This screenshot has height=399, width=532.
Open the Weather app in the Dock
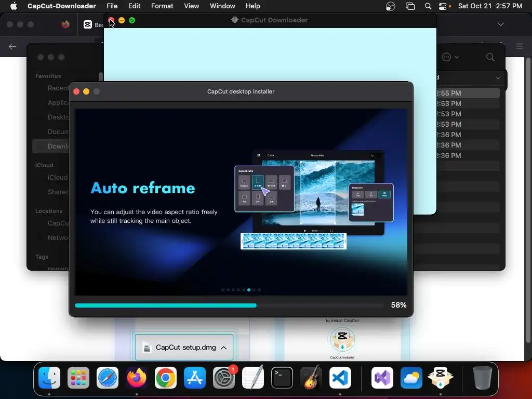411,378
